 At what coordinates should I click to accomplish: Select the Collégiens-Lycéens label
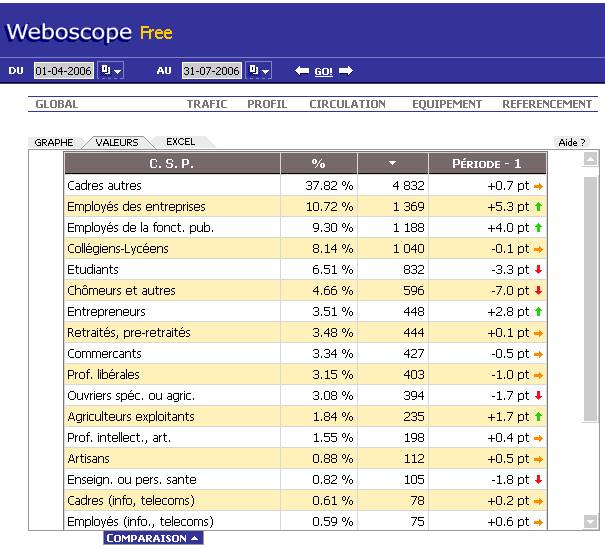(118, 249)
